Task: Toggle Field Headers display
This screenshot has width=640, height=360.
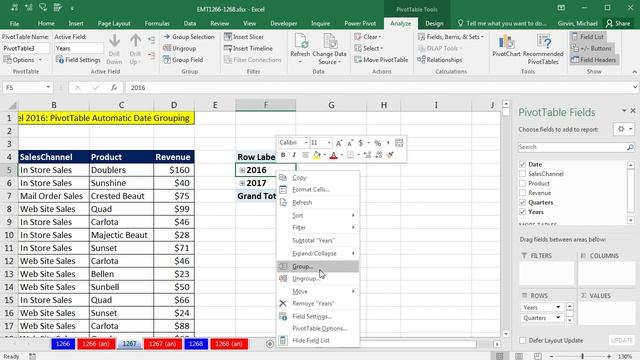Action: point(593,60)
